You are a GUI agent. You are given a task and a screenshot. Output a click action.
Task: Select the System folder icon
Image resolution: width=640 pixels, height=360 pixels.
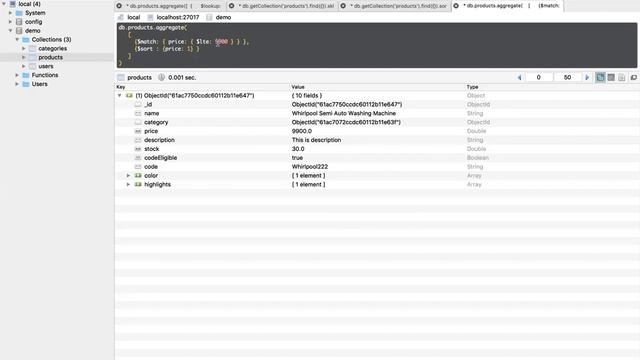[19, 13]
